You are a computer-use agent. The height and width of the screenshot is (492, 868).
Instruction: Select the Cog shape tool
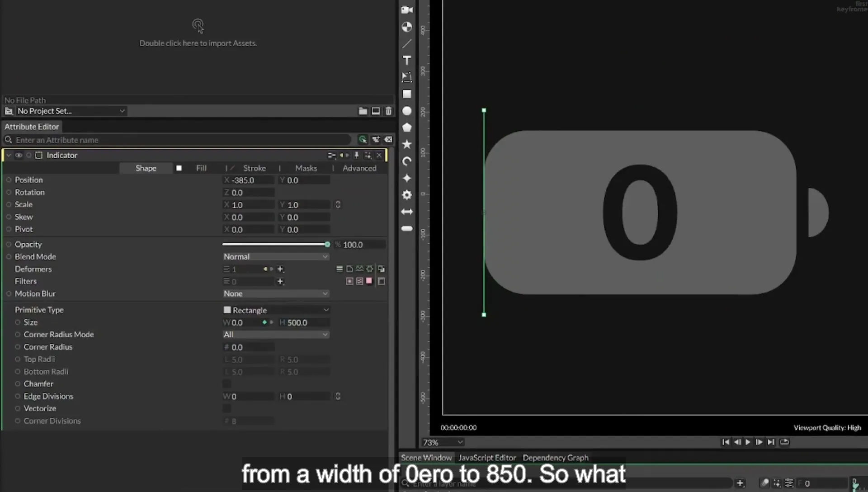407,194
